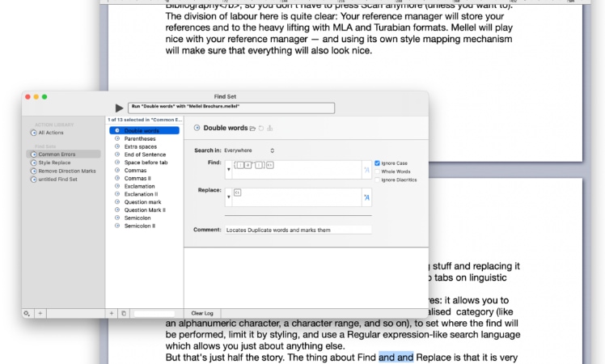Select All Actions in Action Library

(51, 132)
